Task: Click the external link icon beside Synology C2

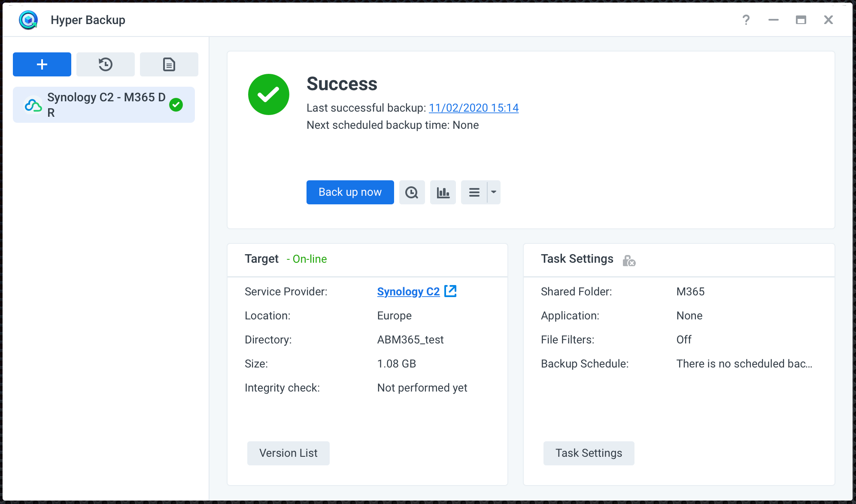Action: pos(450,291)
